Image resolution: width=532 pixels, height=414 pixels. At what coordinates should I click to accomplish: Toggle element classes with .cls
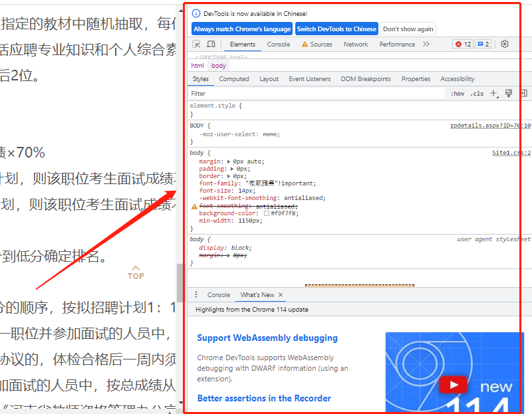tap(477, 93)
